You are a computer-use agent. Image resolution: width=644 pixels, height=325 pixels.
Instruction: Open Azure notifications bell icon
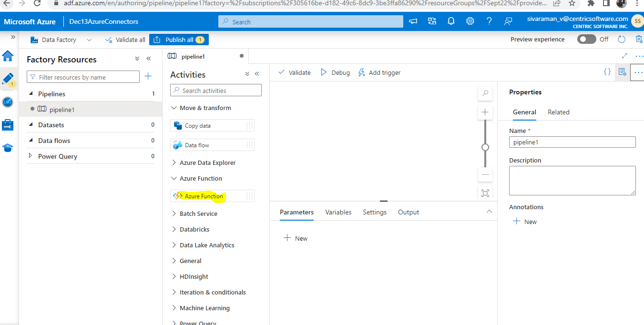pos(451,21)
